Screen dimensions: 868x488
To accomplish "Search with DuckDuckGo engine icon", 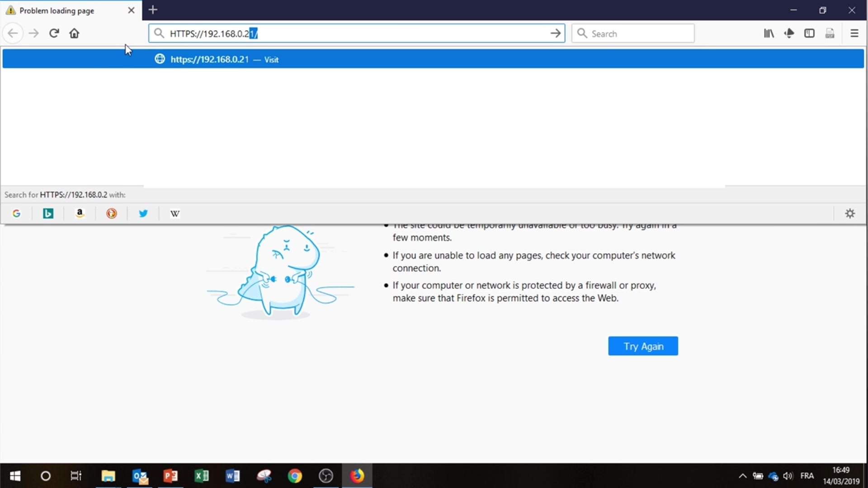I will coord(111,213).
